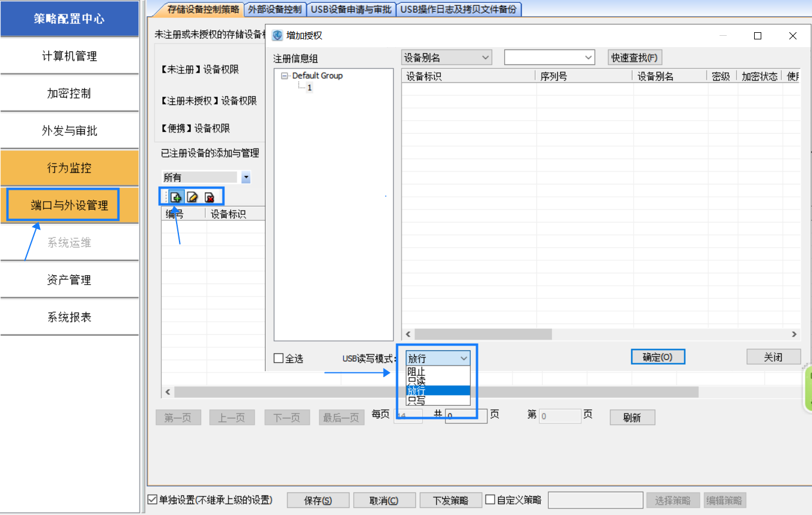Click the 取消(C) button
Image resolution: width=812 pixels, height=515 pixels.
[384, 500]
